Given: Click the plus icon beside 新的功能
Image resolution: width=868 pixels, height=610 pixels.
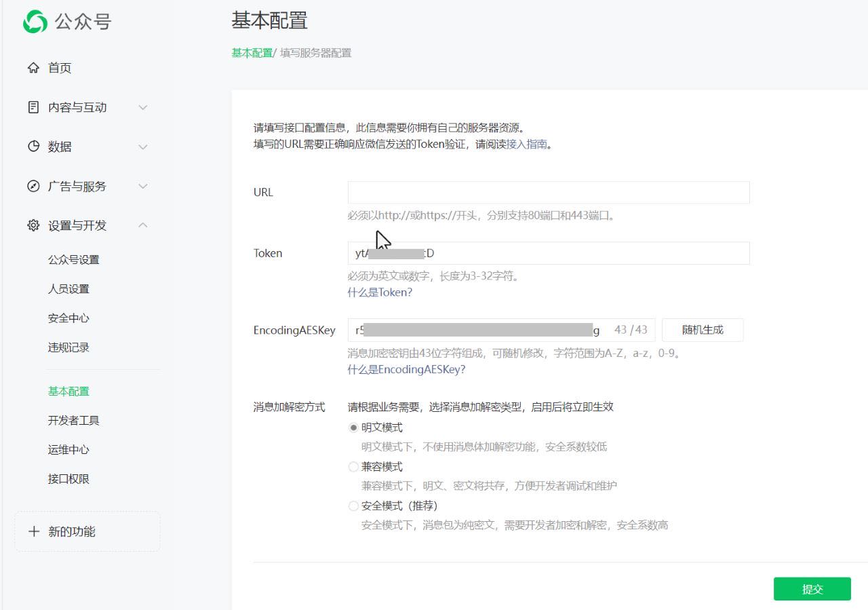Looking at the screenshot, I should tap(34, 531).
